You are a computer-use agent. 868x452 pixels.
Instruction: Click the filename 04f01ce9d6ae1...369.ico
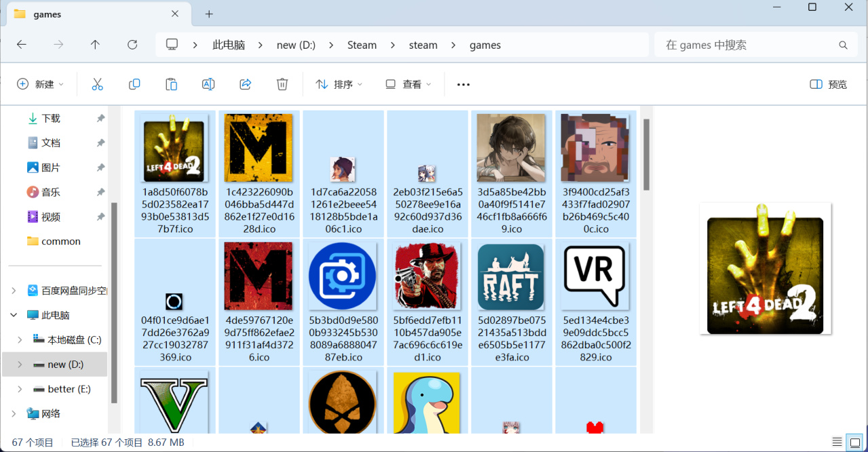pos(175,338)
